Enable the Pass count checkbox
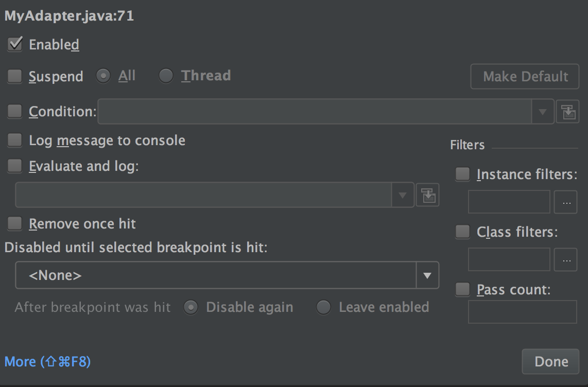Screen dimensions: 588x387 [x=462, y=290]
